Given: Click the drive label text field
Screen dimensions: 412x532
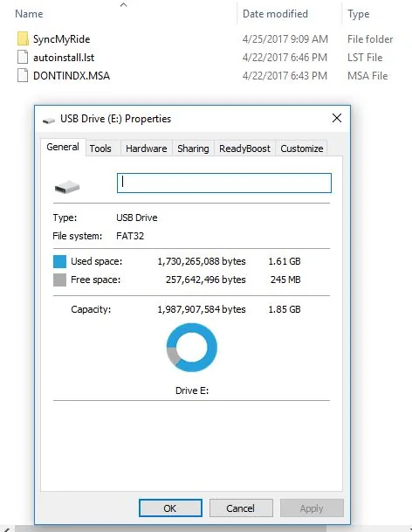Looking at the screenshot, I should coord(224,183).
